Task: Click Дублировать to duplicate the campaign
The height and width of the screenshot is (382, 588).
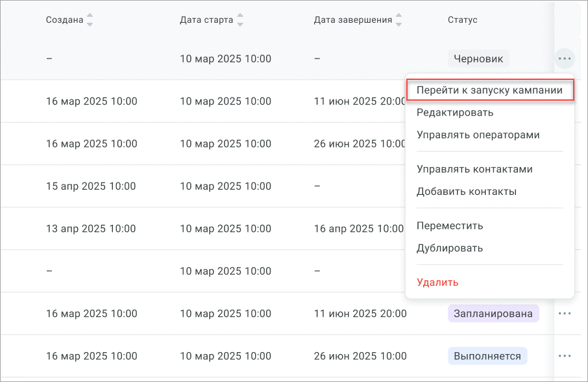Action: (x=449, y=248)
